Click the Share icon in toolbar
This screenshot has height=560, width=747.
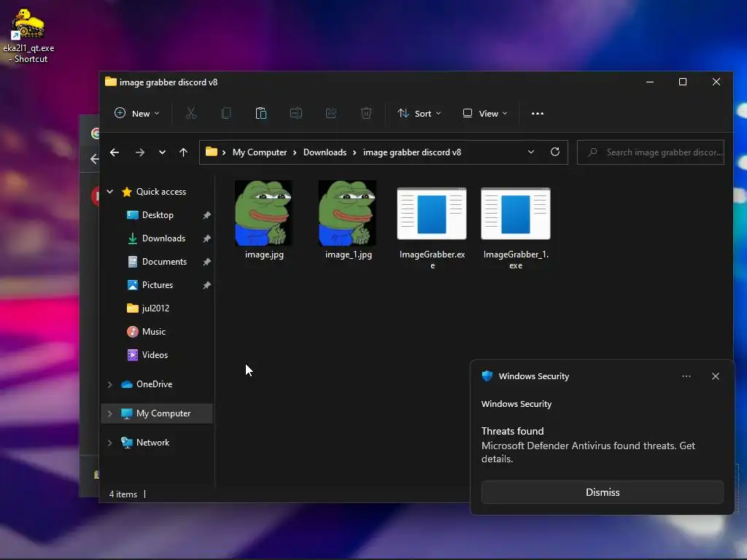point(331,113)
